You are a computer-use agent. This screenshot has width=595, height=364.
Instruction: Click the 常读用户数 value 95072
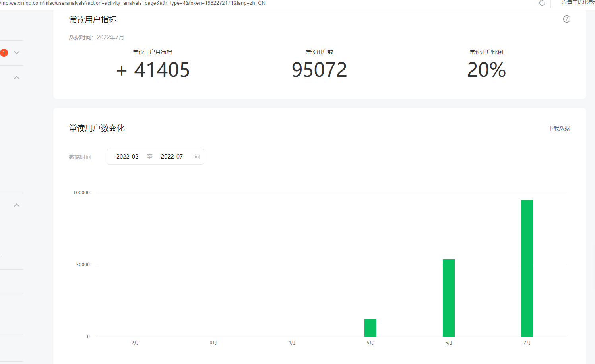pyautogui.click(x=319, y=70)
